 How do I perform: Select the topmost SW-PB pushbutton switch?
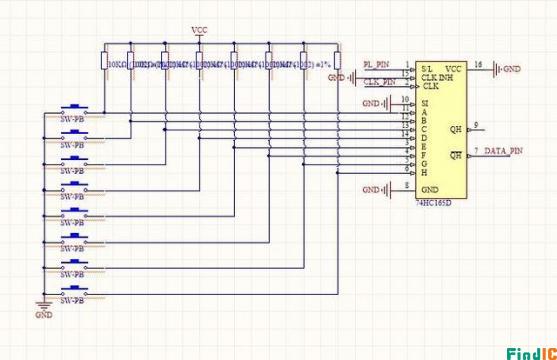pyautogui.click(x=74, y=113)
